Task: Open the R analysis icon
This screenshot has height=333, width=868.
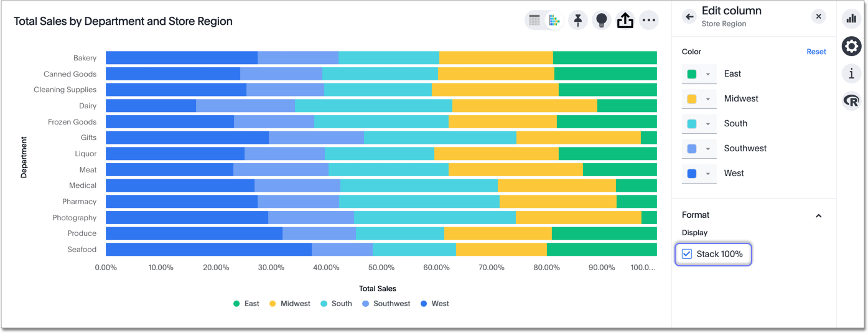Action: 851,101
